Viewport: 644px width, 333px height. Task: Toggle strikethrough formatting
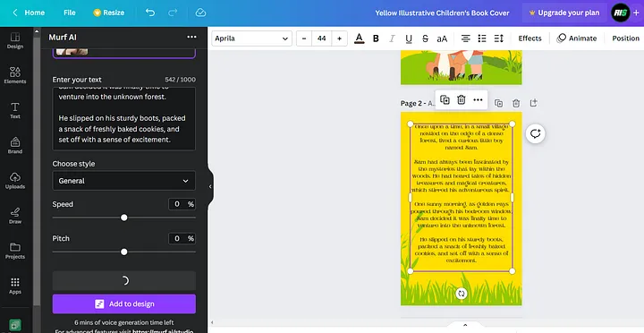coord(425,38)
